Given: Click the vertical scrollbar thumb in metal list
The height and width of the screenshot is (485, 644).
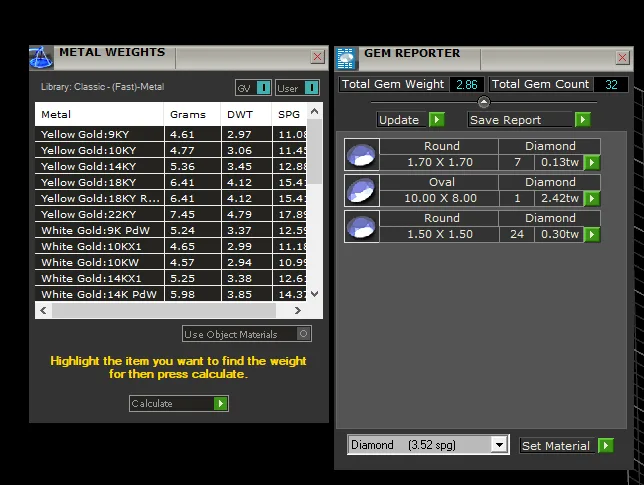Looking at the screenshot, I should (x=315, y=151).
